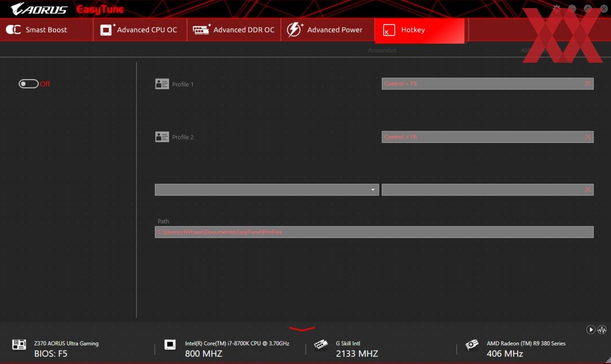Click the CPU icon near 800 MHZ

click(170, 345)
